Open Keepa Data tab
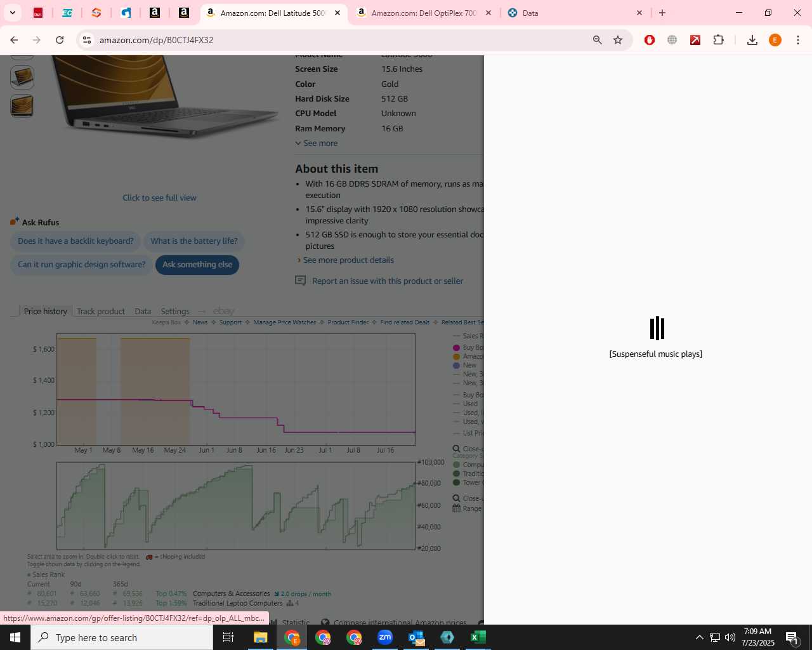The width and height of the screenshot is (812, 650). pyautogui.click(x=143, y=311)
